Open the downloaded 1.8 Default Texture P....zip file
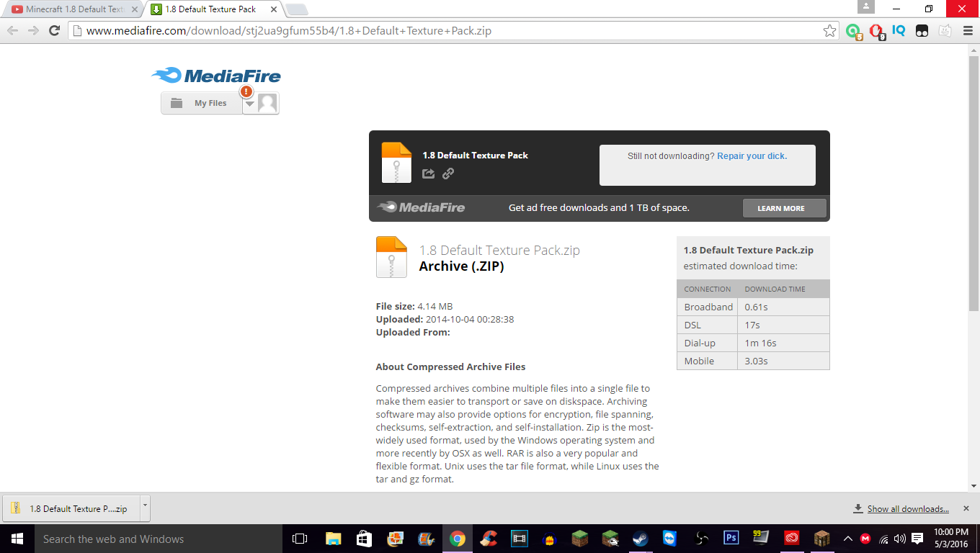Image resolution: width=980 pixels, height=553 pixels. [72, 508]
